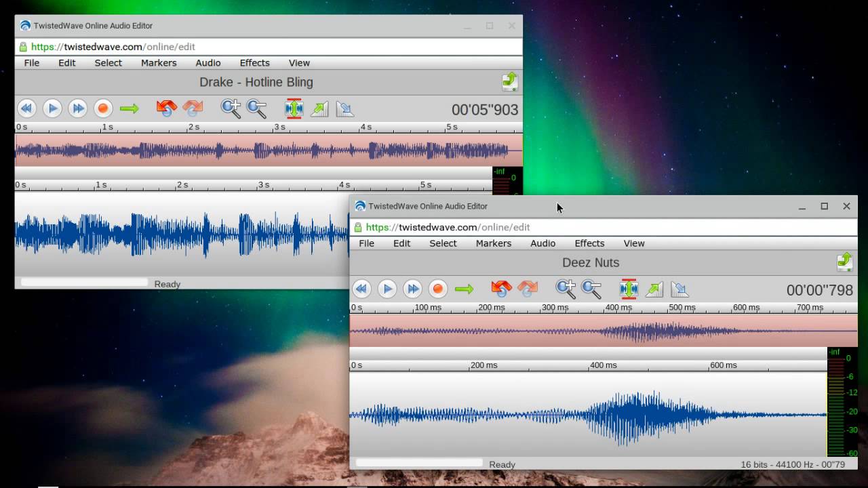
Task: Click the "Deez Nuts" track title
Action: pyautogui.click(x=591, y=262)
